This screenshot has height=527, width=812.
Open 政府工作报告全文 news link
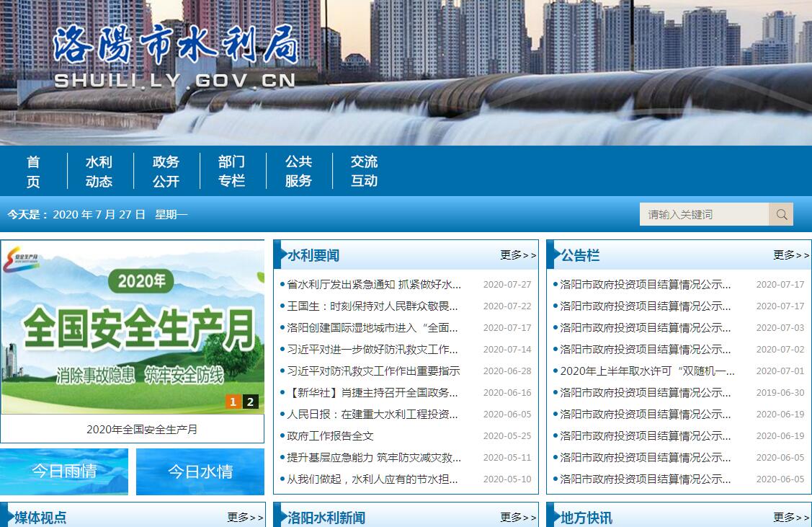point(330,436)
